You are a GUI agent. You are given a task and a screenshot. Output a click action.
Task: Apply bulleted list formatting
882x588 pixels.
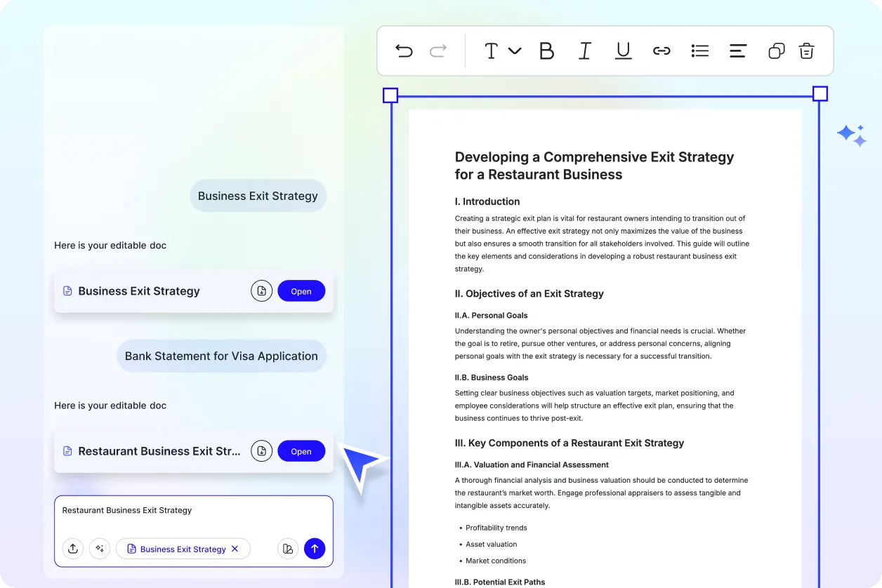click(x=699, y=51)
